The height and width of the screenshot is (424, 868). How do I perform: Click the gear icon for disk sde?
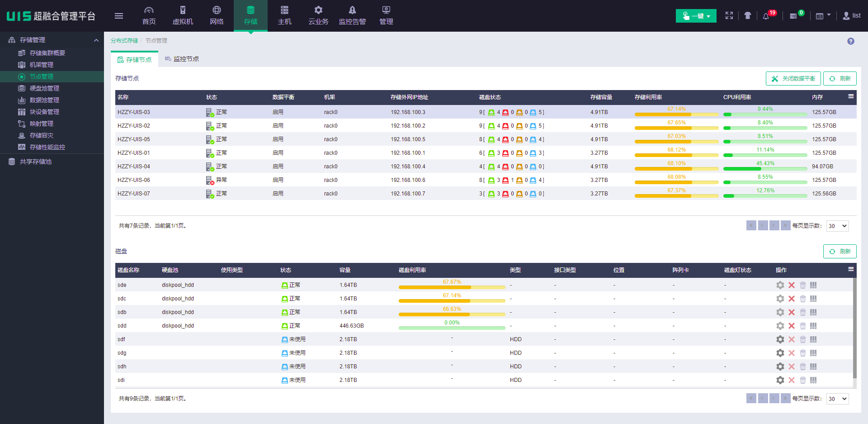tap(780, 285)
